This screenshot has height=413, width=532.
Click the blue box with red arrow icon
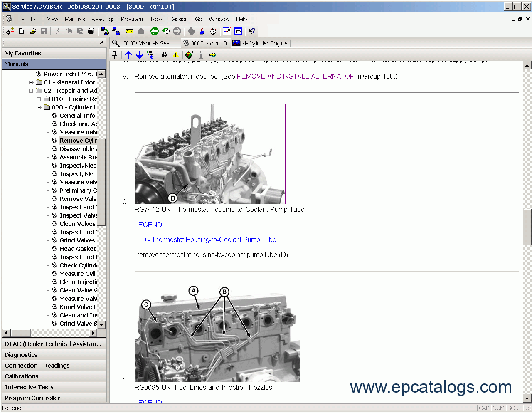[202, 31]
